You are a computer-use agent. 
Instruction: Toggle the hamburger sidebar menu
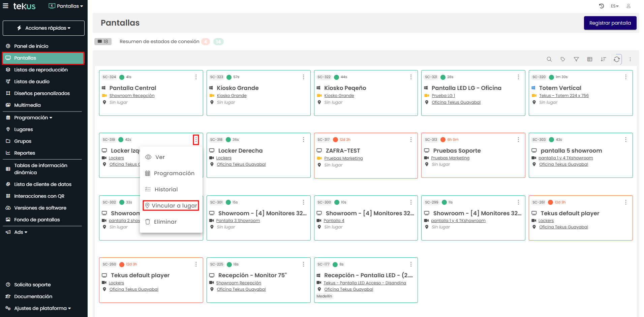(x=6, y=6)
